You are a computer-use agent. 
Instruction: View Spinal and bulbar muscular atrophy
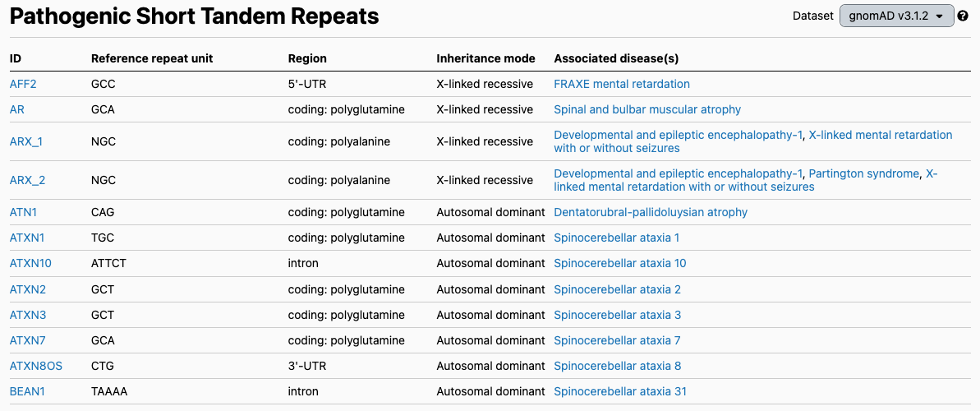coord(647,109)
